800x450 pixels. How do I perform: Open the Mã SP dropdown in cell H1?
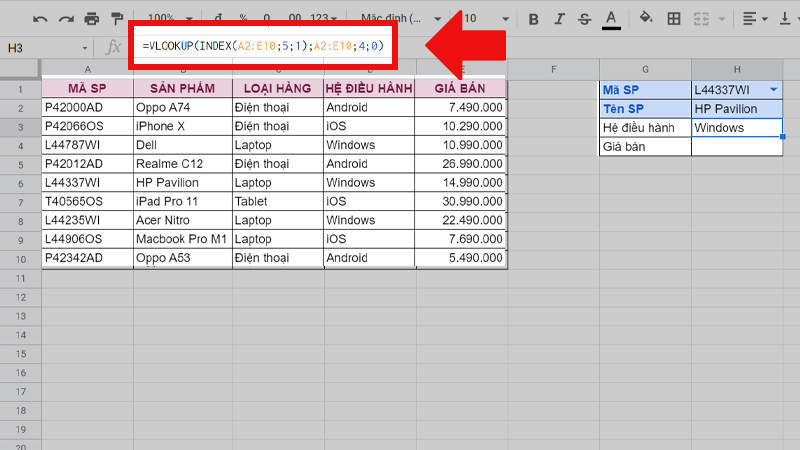[x=773, y=90]
